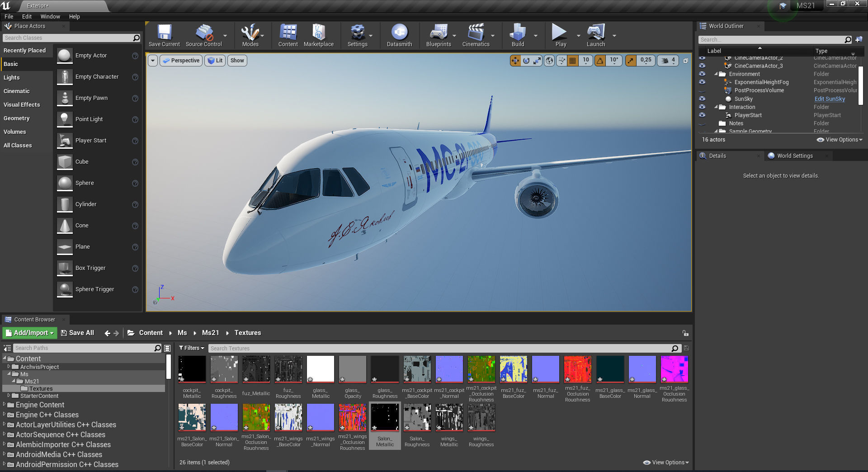The width and height of the screenshot is (868, 472).
Task: Open the Perspective view mode dropdown
Action: 181,61
